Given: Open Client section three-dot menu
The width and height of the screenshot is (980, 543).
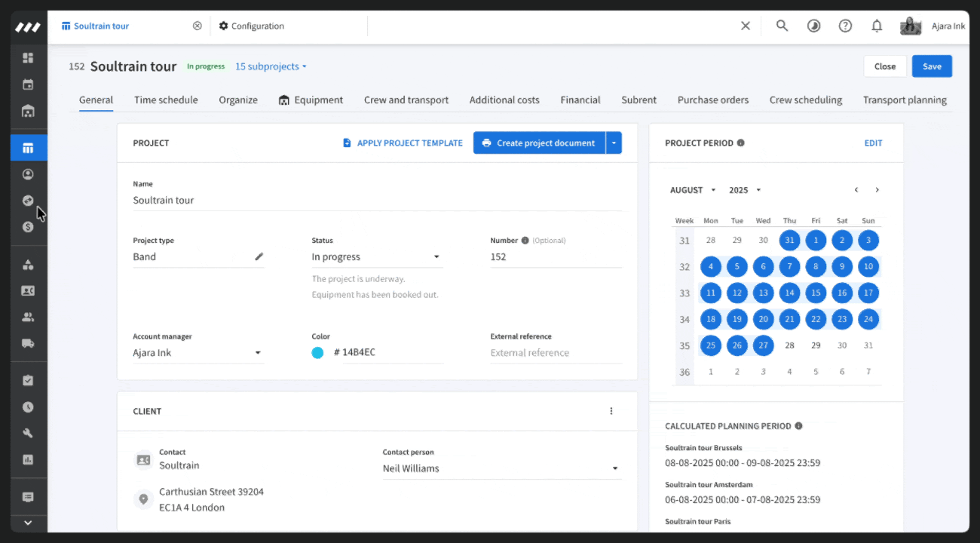Looking at the screenshot, I should click(x=611, y=411).
